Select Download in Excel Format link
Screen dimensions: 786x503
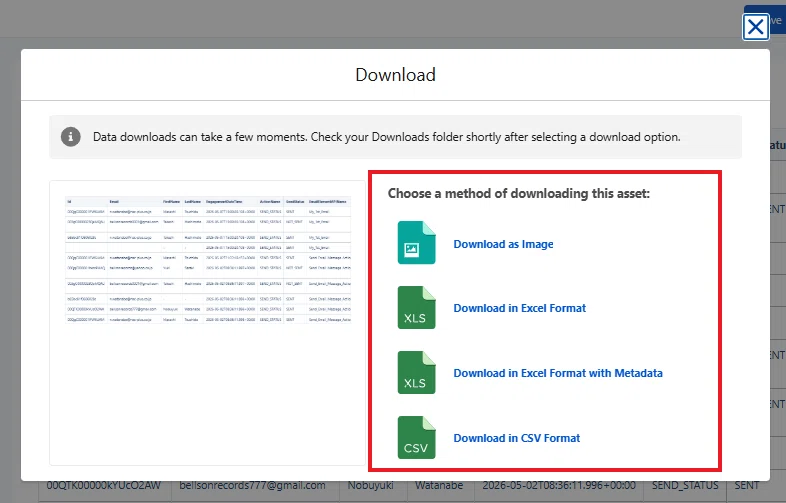point(519,308)
